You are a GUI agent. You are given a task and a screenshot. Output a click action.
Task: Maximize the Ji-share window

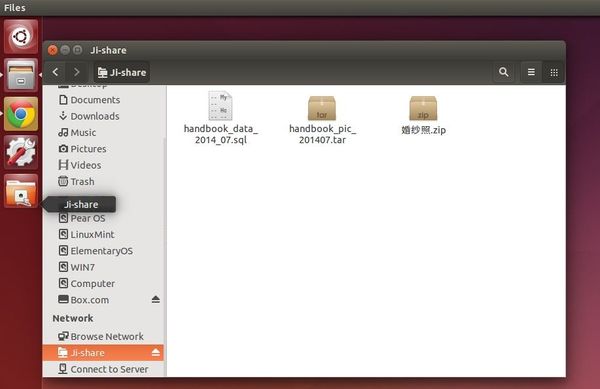pyautogui.click(x=78, y=50)
